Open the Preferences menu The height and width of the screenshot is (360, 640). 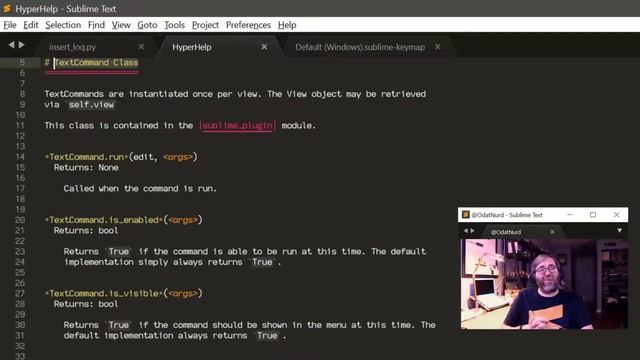248,25
